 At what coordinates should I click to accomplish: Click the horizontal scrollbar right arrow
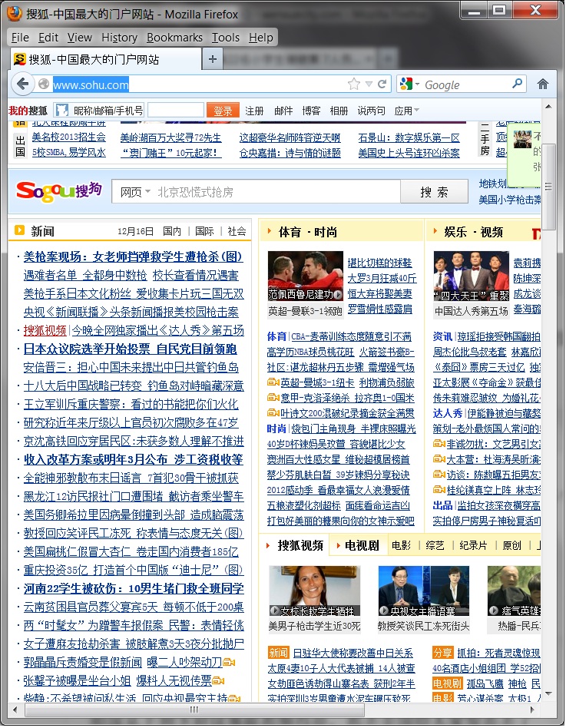point(533,709)
